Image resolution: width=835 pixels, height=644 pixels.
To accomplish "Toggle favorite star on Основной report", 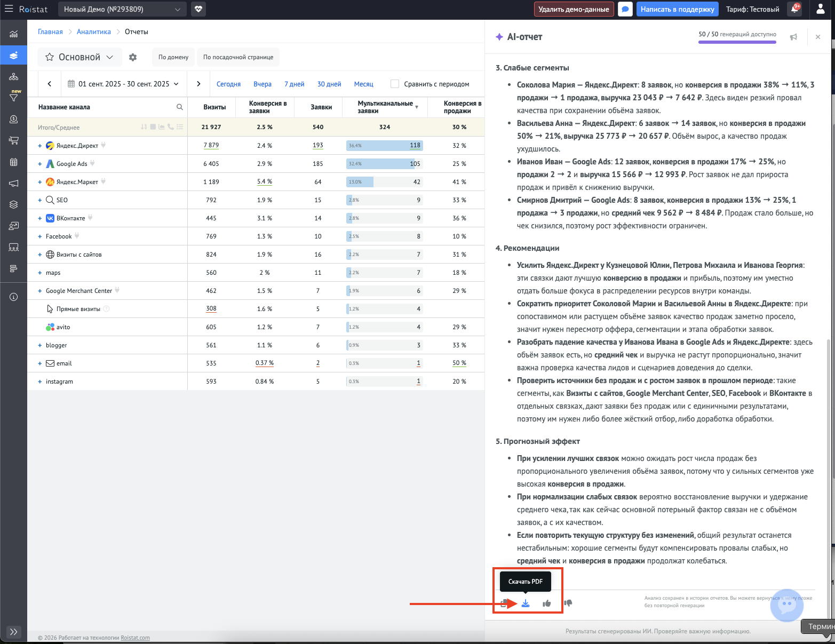I will click(50, 57).
